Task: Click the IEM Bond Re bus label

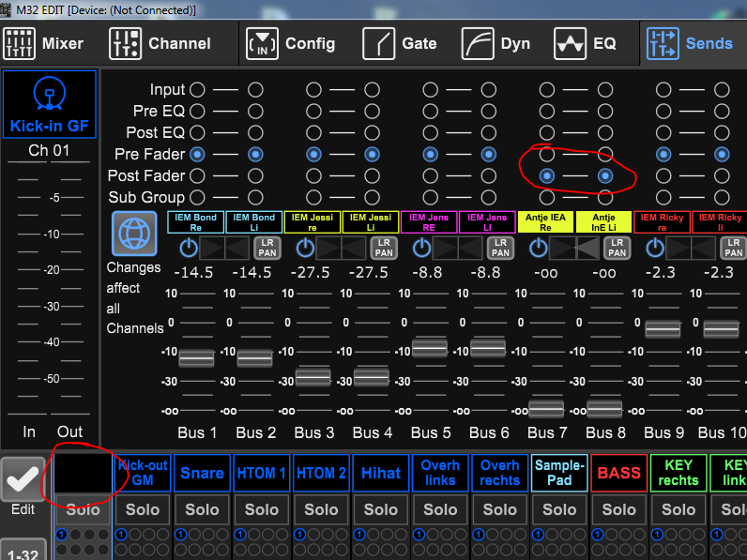Action: 196,222
